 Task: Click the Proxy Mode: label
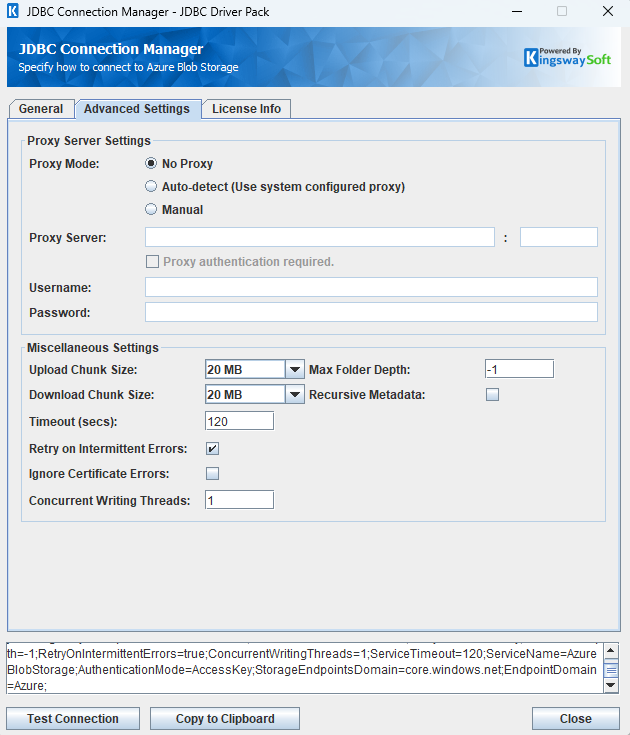(64, 164)
